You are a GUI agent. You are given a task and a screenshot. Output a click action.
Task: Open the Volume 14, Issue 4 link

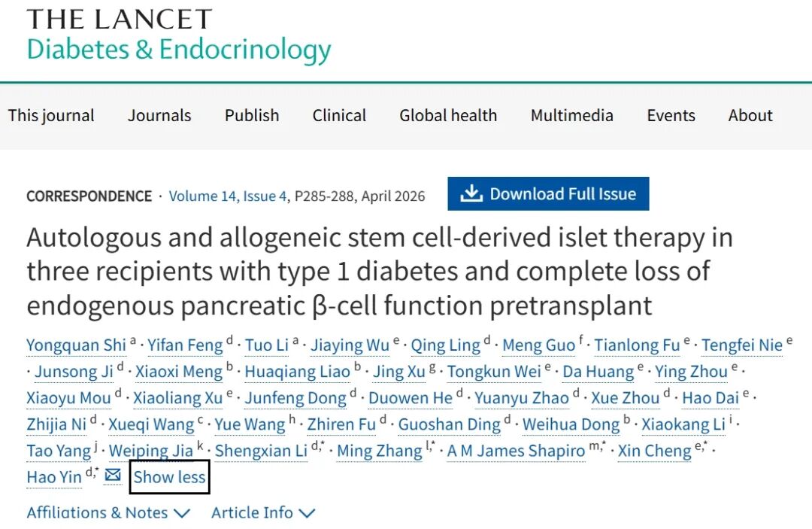pos(227,196)
